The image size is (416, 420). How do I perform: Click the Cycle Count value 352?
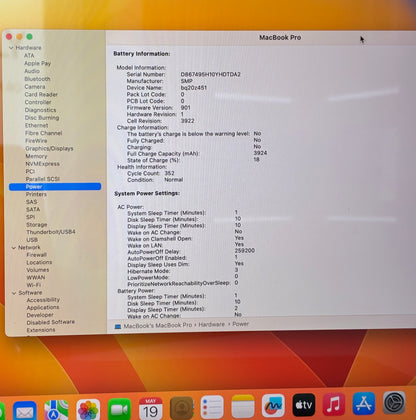click(x=169, y=173)
